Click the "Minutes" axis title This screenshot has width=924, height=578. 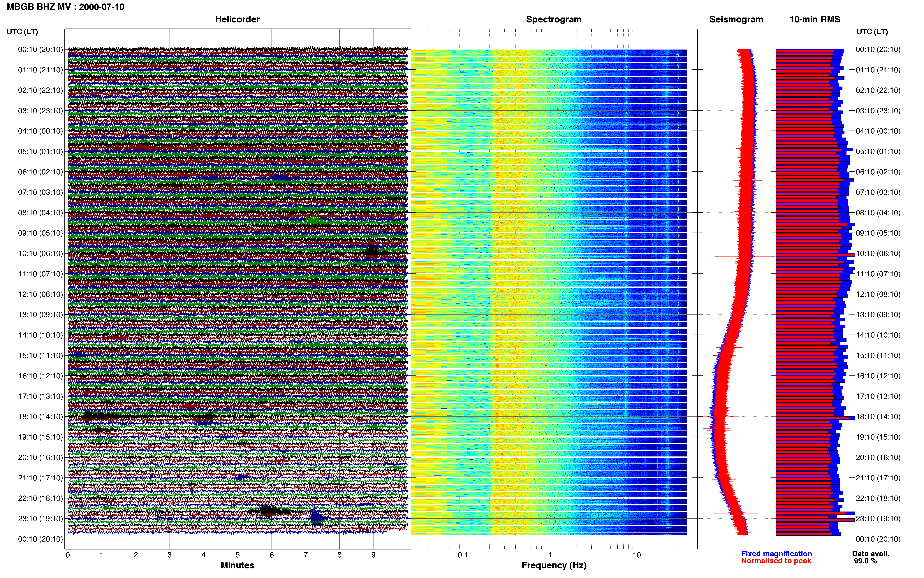[237, 565]
